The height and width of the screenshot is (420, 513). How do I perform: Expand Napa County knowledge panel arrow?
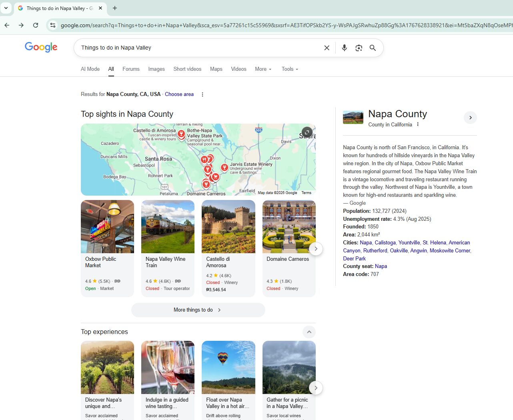point(470,118)
